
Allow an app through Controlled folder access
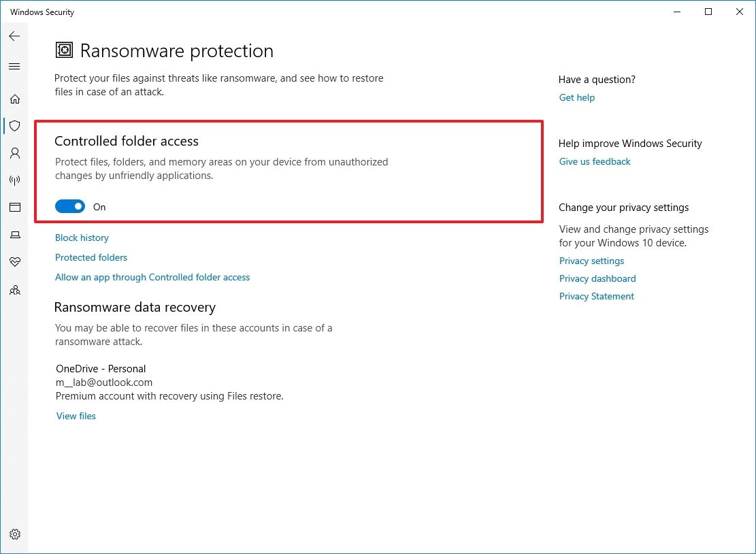pos(152,277)
